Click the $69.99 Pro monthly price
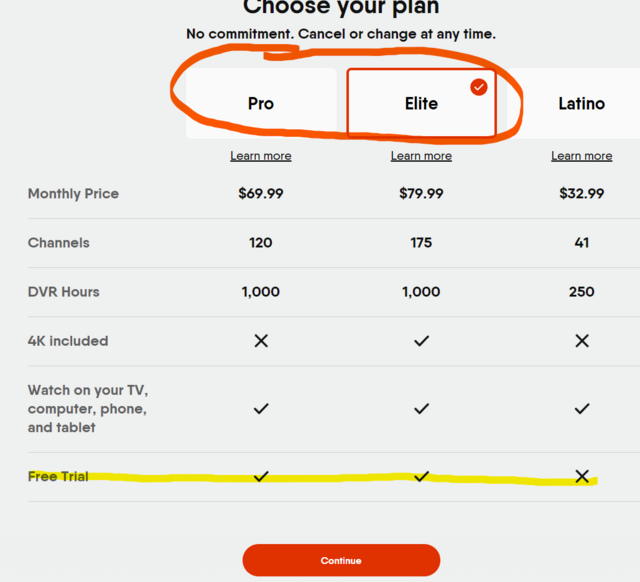This screenshot has width=640, height=582. (x=261, y=193)
